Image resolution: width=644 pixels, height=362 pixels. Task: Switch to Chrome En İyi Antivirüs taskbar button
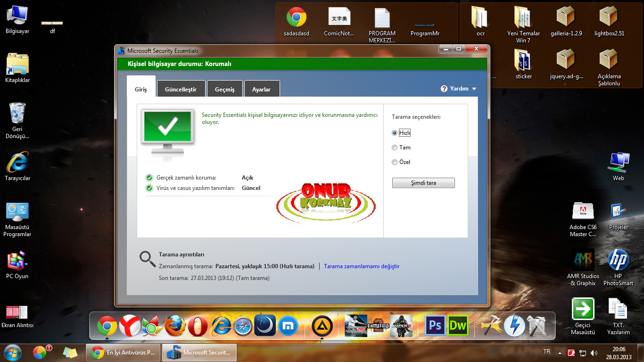click(123, 352)
